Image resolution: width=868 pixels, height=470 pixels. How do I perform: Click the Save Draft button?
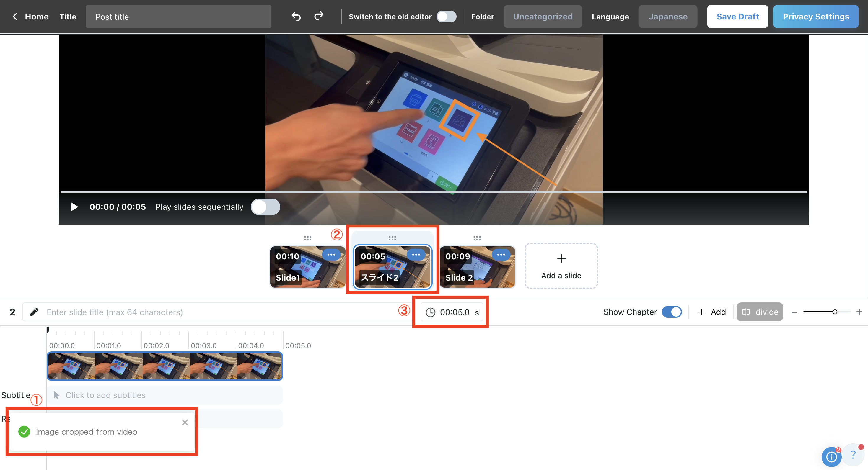point(737,17)
